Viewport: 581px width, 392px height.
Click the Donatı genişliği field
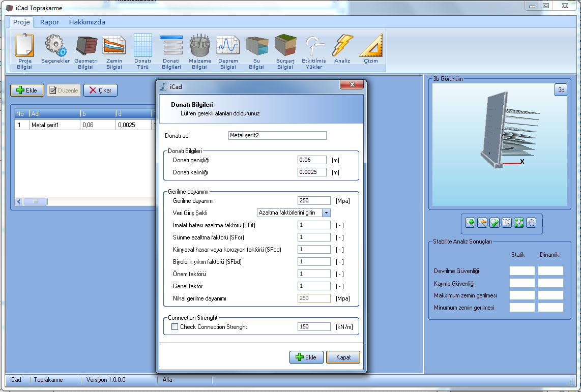(x=312, y=160)
